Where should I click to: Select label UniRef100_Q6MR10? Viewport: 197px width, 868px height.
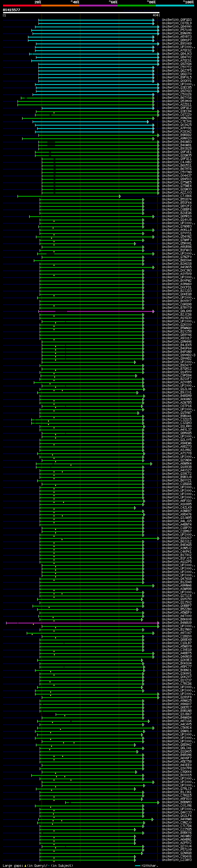(x=177, y=216)
